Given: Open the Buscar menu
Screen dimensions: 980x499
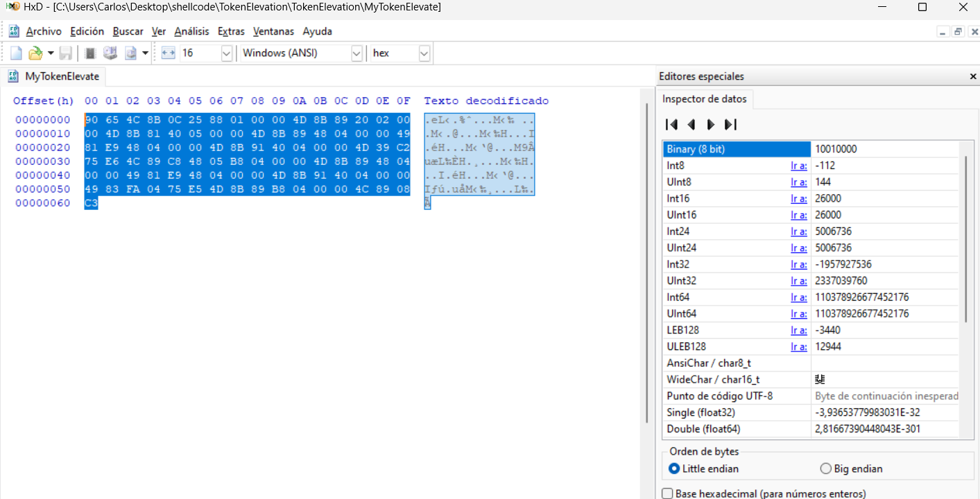Looking at the screenshot, I should coord(128,32).
